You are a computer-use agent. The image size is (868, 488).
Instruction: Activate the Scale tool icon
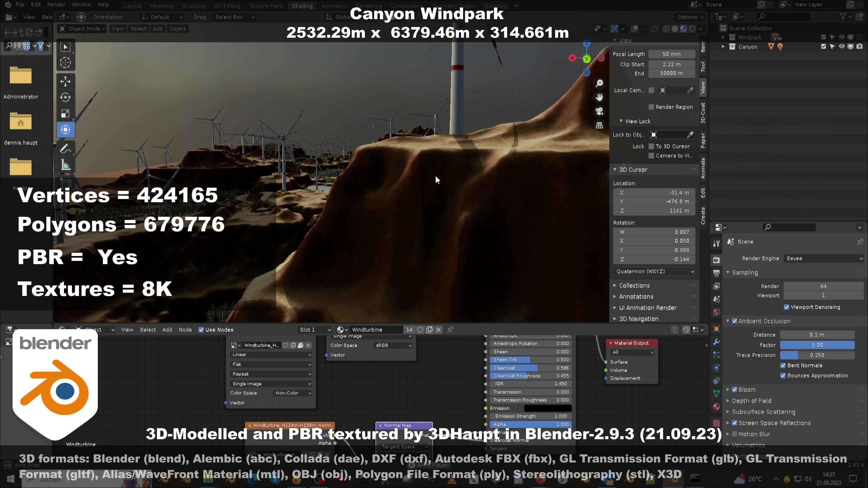65,113
